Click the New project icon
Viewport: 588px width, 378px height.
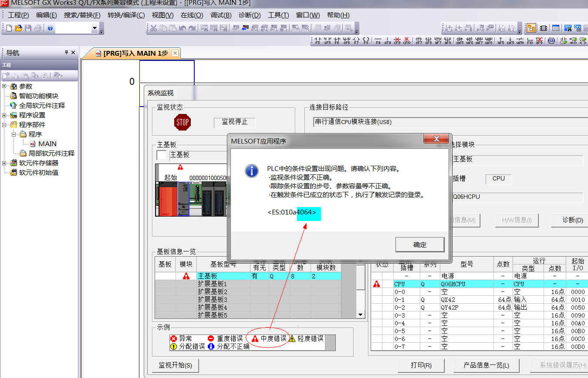[x=9, y=28]
